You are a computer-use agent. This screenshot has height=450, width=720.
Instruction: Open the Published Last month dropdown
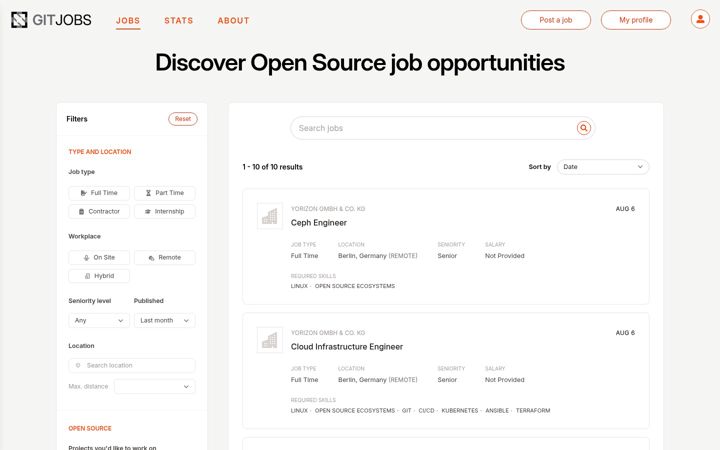coord(164,320)
